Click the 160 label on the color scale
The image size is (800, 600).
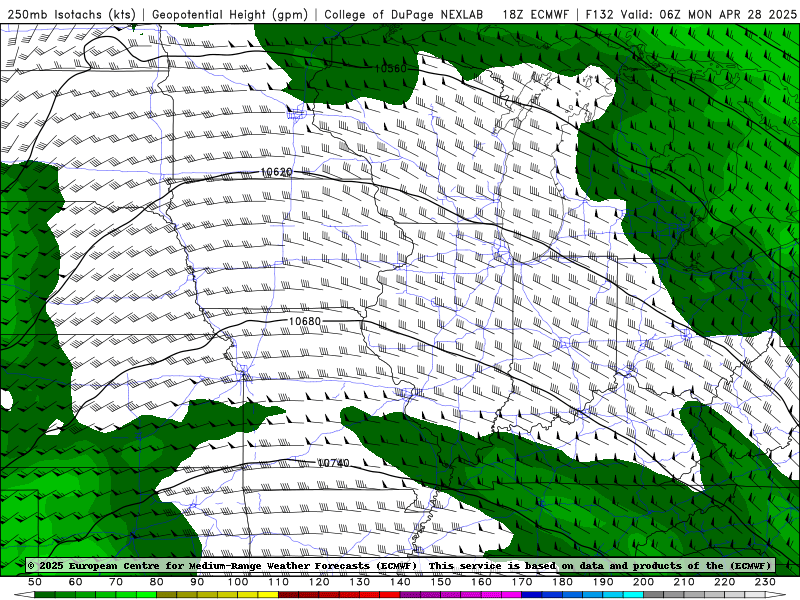(481, 582)
